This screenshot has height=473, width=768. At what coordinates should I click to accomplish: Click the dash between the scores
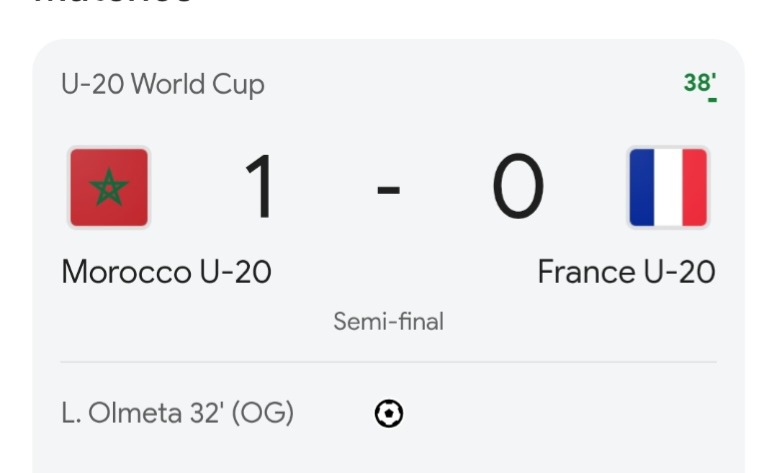[388, 189]
